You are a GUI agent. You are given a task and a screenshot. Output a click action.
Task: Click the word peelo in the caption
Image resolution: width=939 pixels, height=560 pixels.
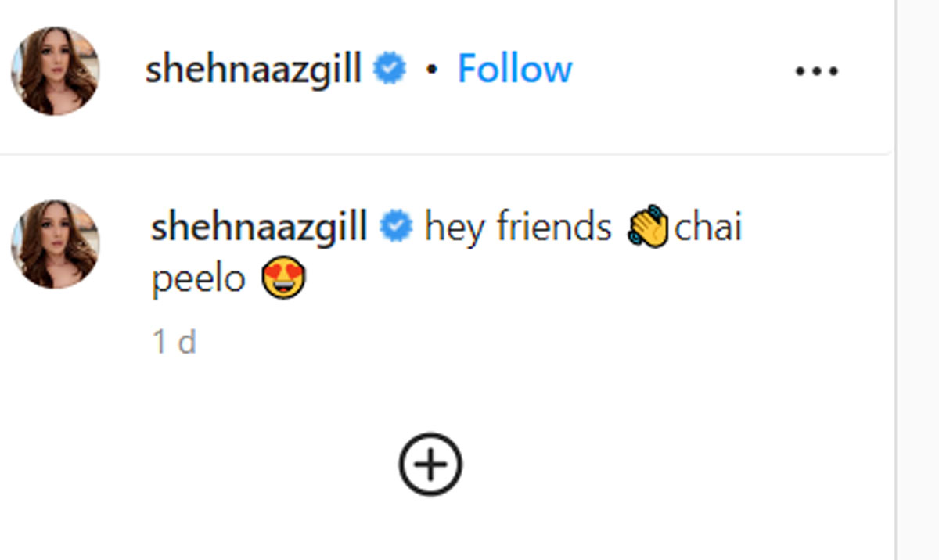[198, 278]
